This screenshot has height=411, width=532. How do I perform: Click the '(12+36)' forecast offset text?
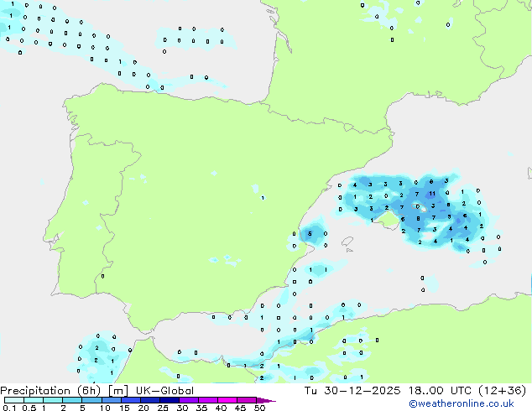click(x=503, y=391)
